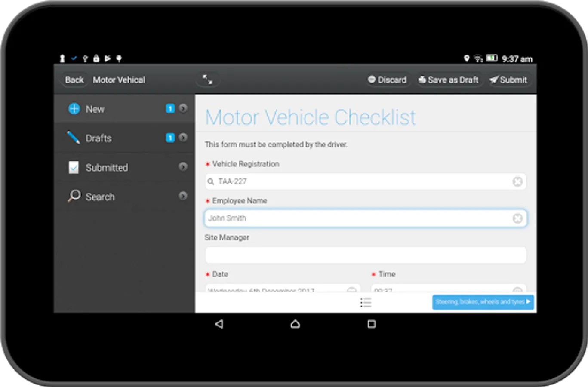Screen dimensions: 588x387
Task: Go to Steering, brakes, wheels and tyres page
Action: [483, 302]
